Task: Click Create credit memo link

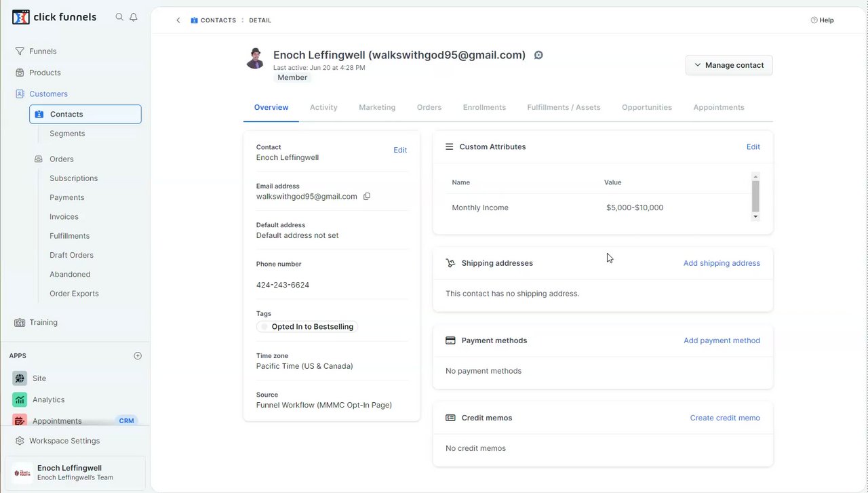Action: click(x=725, y=418)
